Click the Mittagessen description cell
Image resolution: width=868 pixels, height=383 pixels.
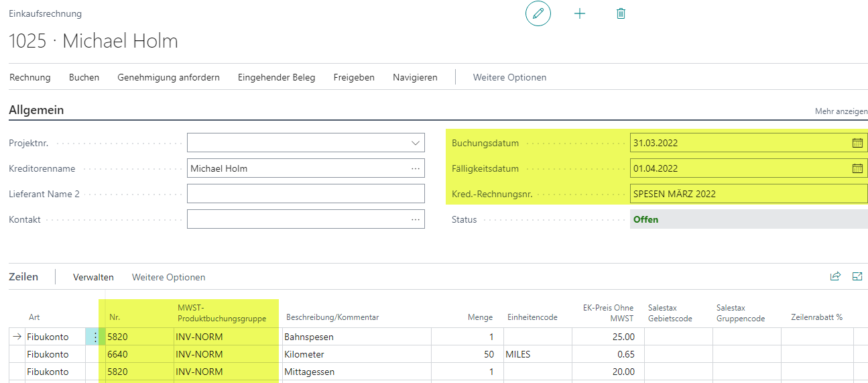356,372
